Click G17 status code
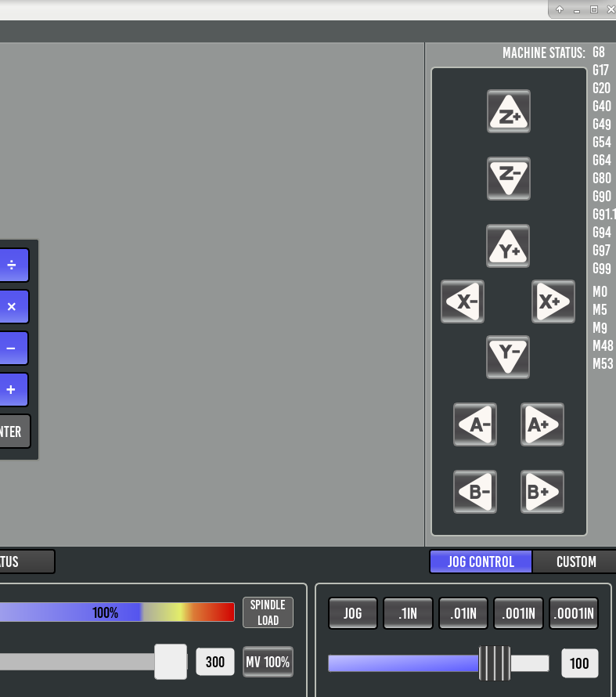 [600, 70]
